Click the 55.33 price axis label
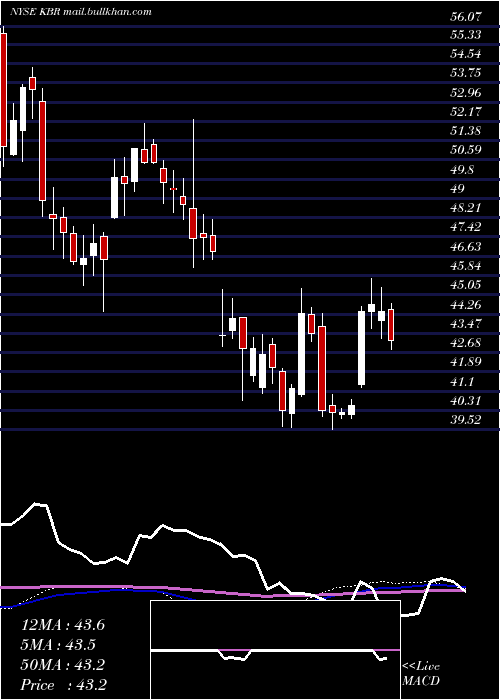500x700 pixels. coord(466,35)
